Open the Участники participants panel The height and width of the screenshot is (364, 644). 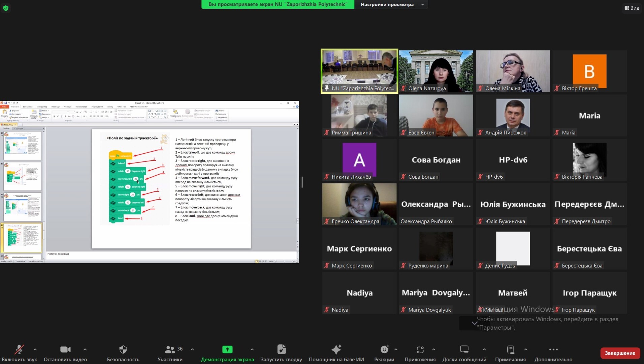click(x=170, y=350)
